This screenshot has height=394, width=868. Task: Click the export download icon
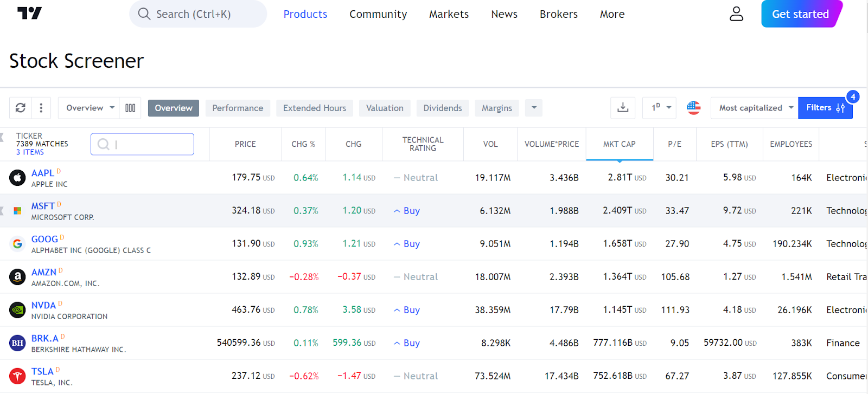tap(623, 108)
